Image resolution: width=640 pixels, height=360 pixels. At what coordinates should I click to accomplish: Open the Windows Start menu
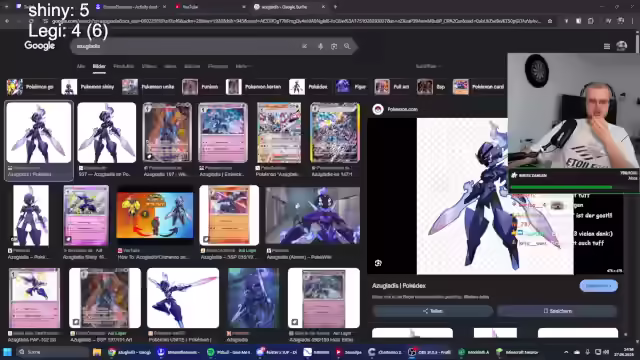click(x=7, y=352)
